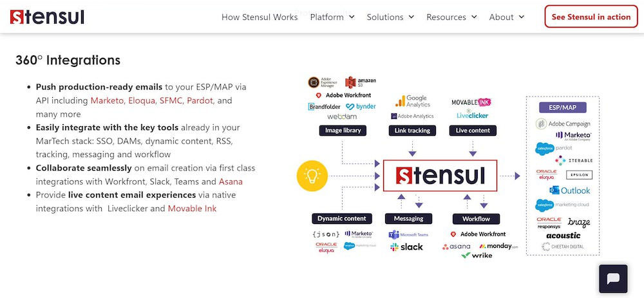The image size is (644, 298).
Task: Expand the Platform dropdown menu
Action: (x=332, y=17)
